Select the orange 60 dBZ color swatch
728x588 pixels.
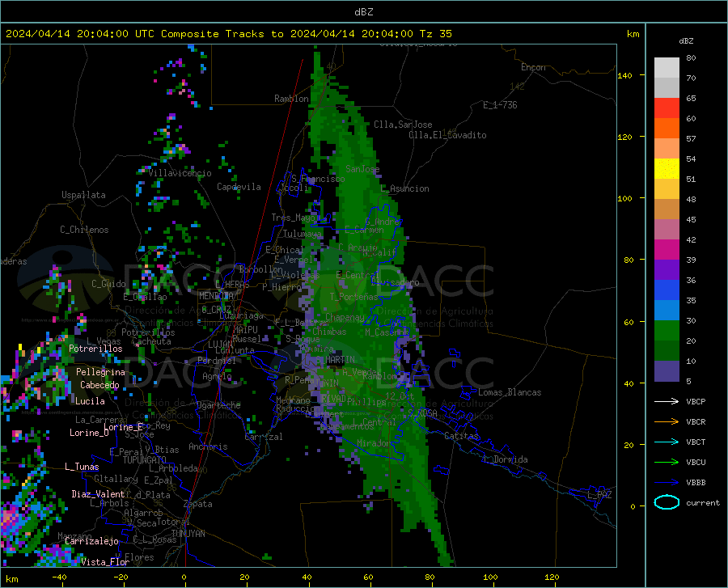(667, 129)
